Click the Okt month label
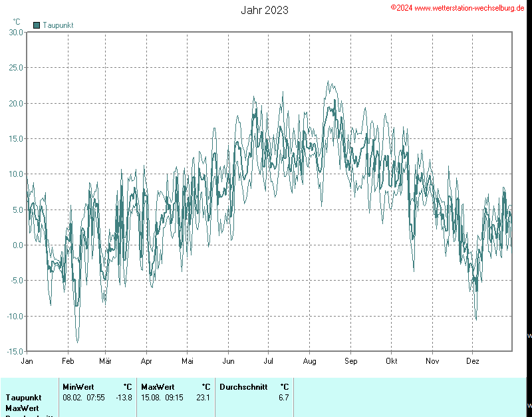The width and height of the screenshot is (532, 417). 391,361
